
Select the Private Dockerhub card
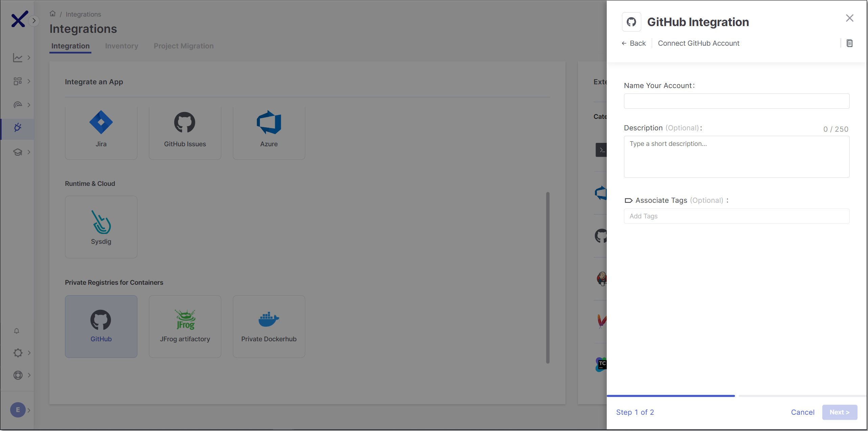(x=269, y=326)
